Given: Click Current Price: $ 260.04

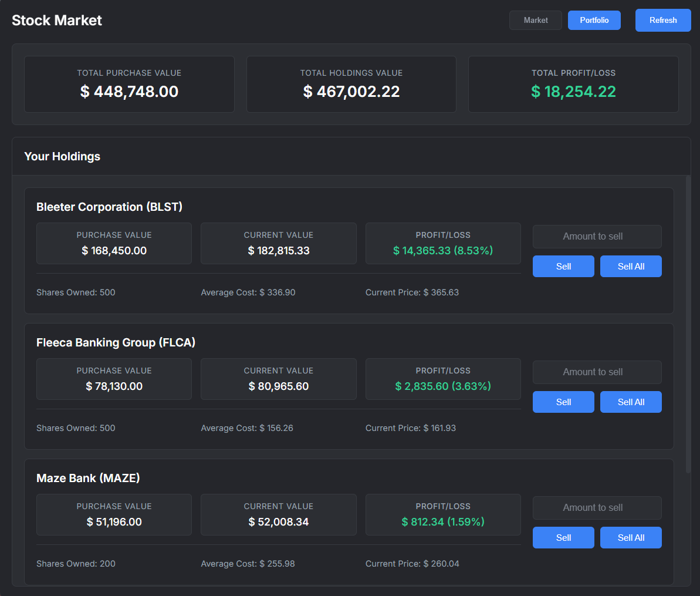Looking at the screenshot, I should 412,563.
